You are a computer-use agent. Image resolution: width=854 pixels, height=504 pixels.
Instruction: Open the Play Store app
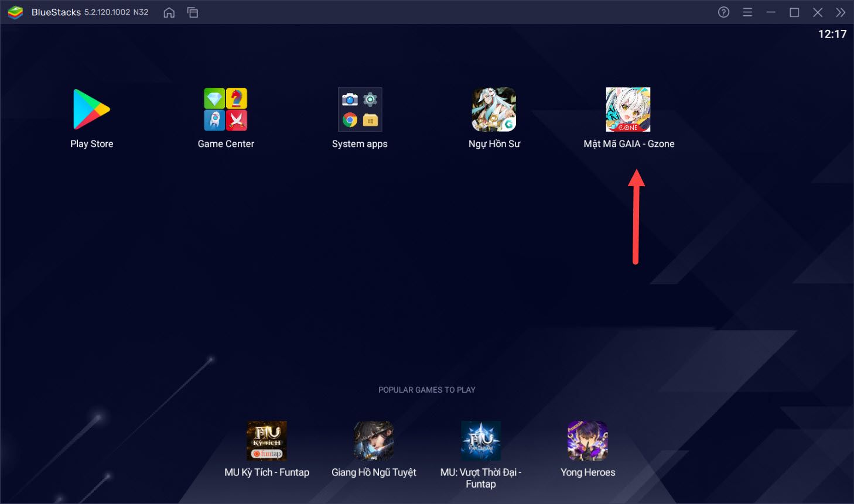[x=91, y=109]
